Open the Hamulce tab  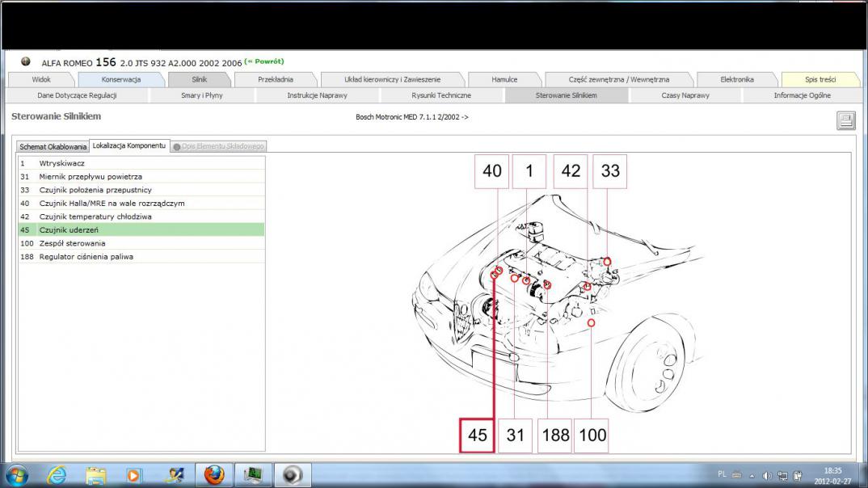(x=505, y=80)
